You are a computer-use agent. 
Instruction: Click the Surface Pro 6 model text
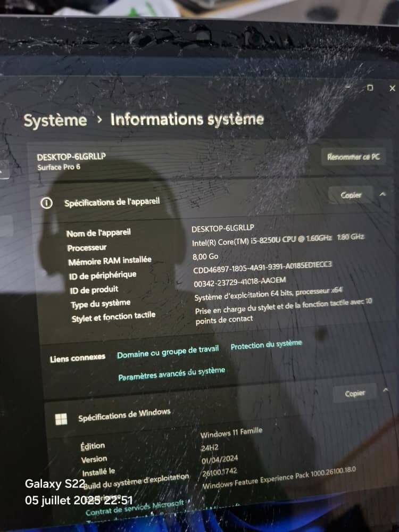[59, 167]
